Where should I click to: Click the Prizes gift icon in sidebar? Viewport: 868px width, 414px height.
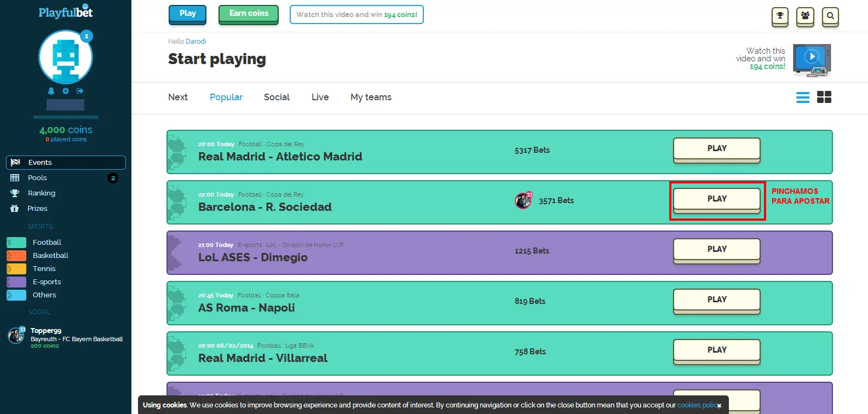pyautogui.click(x=15, y=209)
